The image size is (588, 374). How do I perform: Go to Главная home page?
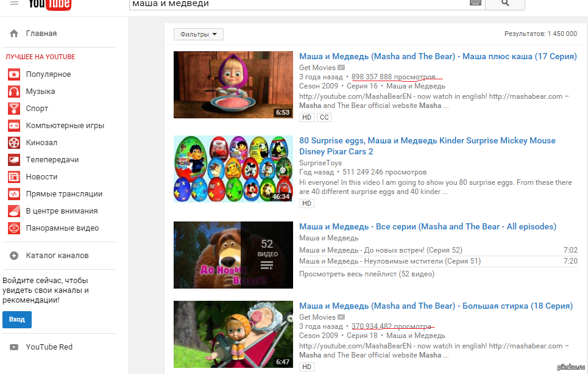pyautogui.click(x=41, y=34)
